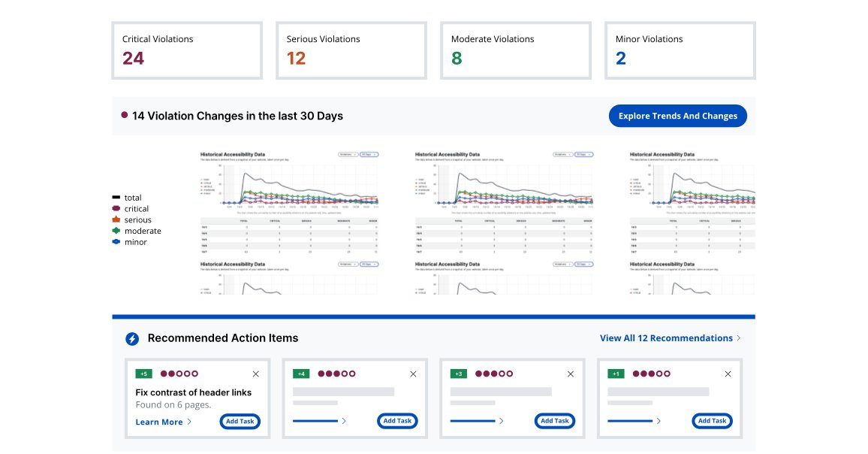Screen dimensions: 868x454
Task: Click the lightning bolt Recommended Action Items icon
Action: pyautogui.click(x=131, y=339)
